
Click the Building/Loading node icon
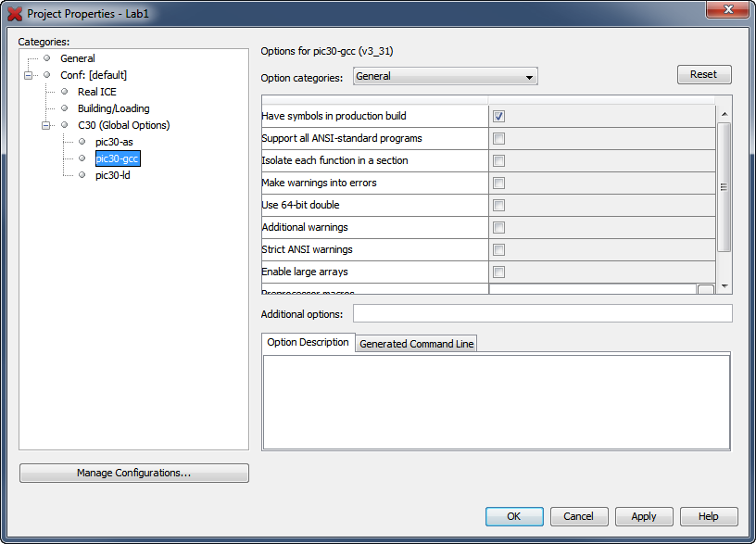(x=63, y=108)
